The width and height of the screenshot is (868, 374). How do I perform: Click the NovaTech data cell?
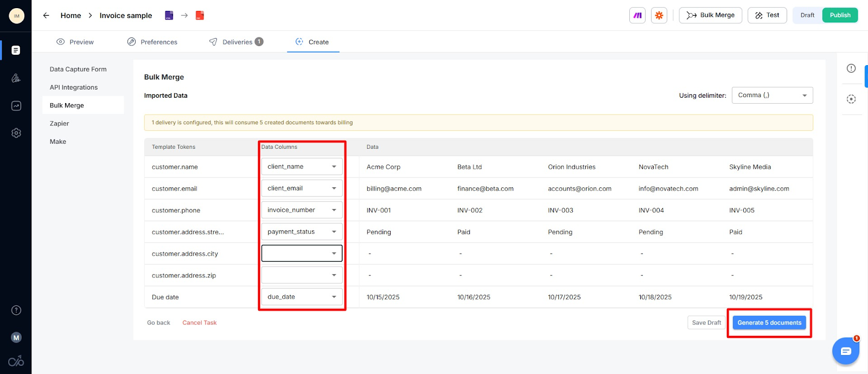653,167
